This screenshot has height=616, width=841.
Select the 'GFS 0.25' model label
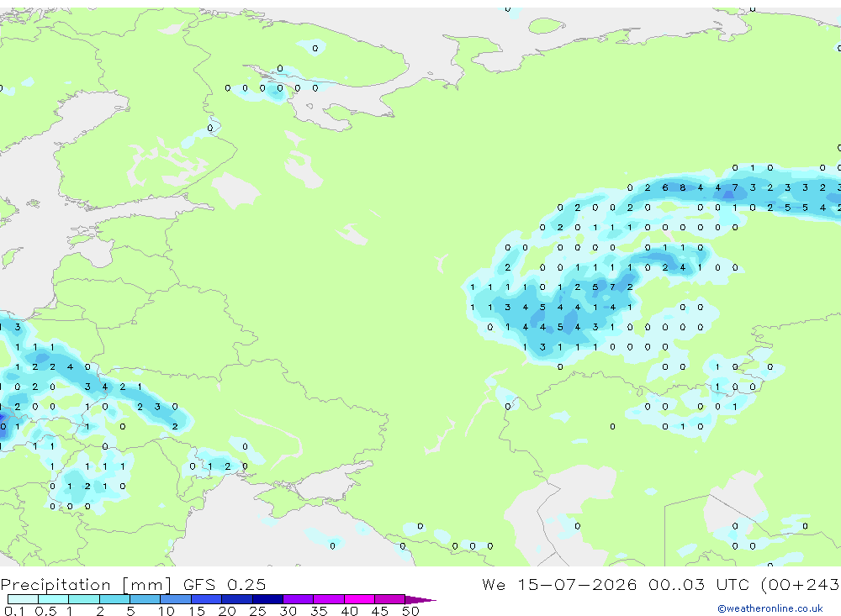(225, 584)
